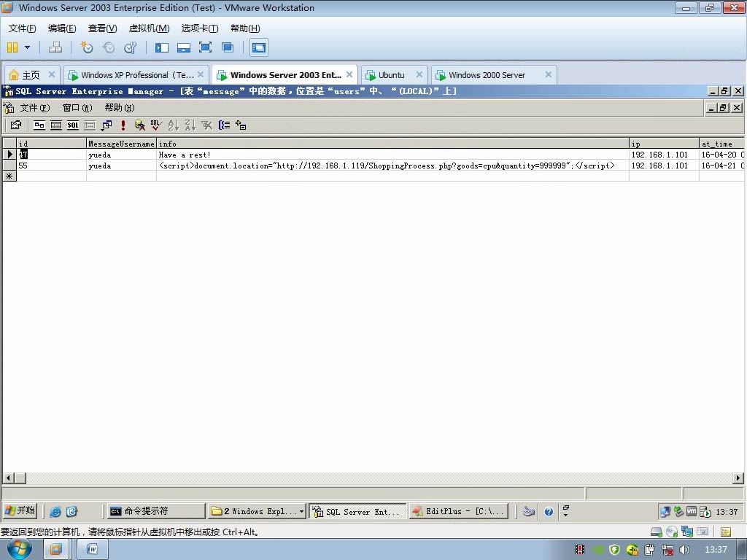Click the remove filter icon
747x560 pixels.
(x=206, y=125)
